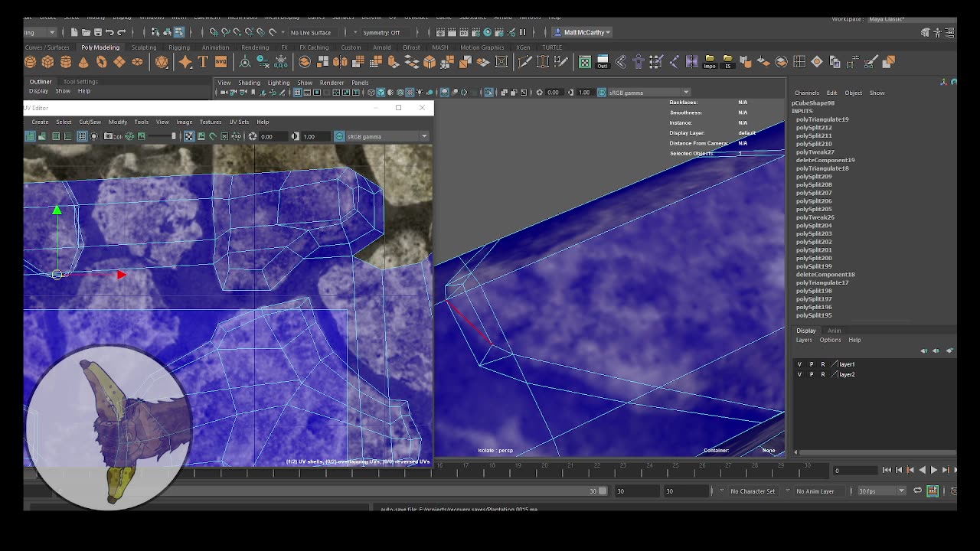
Task: Open UV Editor sRGB gamma dropdown
Action: tap(388, 136)
